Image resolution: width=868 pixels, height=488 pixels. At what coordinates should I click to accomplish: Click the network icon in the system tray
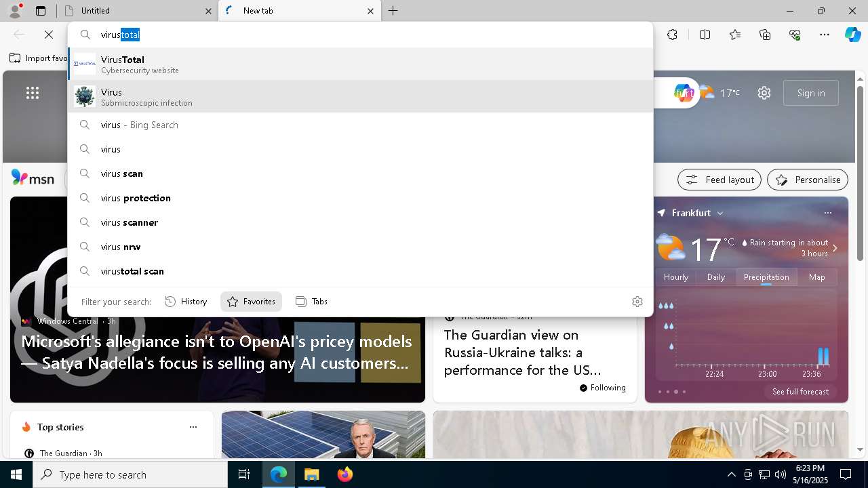tap(764, 474)
